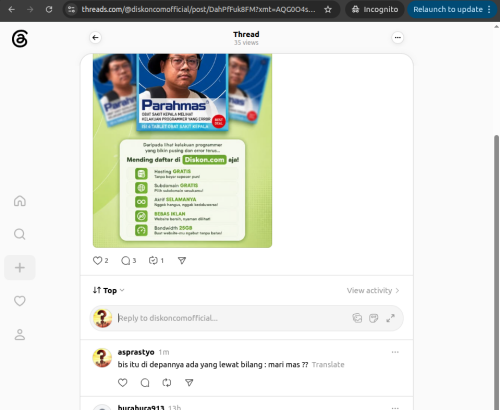Like asprastyo's reply
500x410 pixels.
click(x=123, y=383)
